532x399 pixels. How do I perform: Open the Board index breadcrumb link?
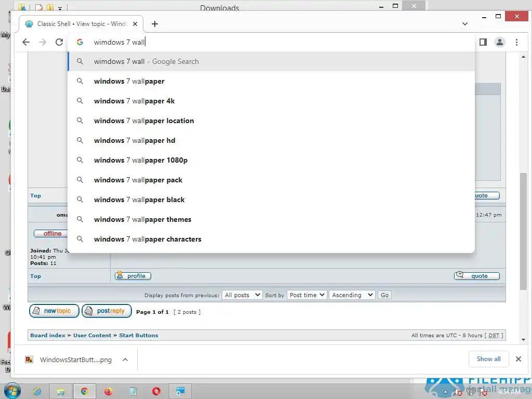tap(47, 335)
